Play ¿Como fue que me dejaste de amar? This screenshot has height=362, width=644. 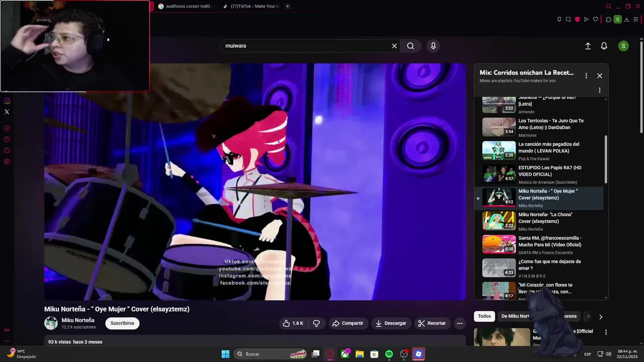click(x=539, y=268)
